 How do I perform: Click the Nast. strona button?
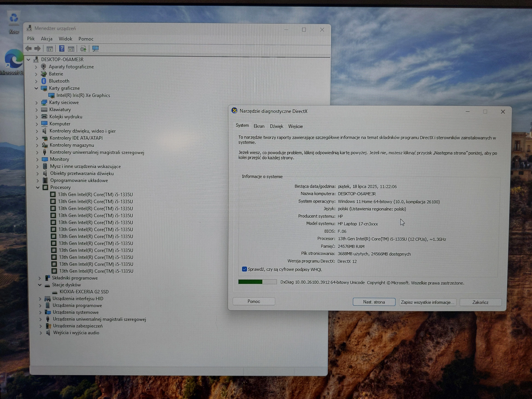coord(374,302)
